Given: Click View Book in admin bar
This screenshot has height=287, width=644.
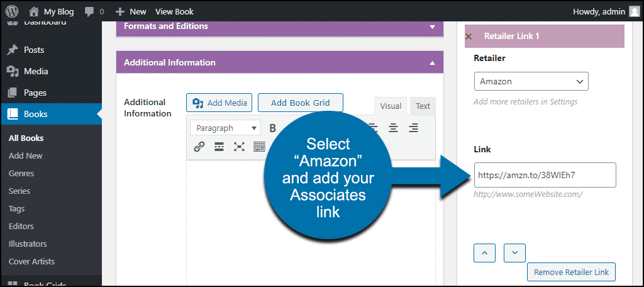Looking at the screenshot, I should click(x=174, y=11).
